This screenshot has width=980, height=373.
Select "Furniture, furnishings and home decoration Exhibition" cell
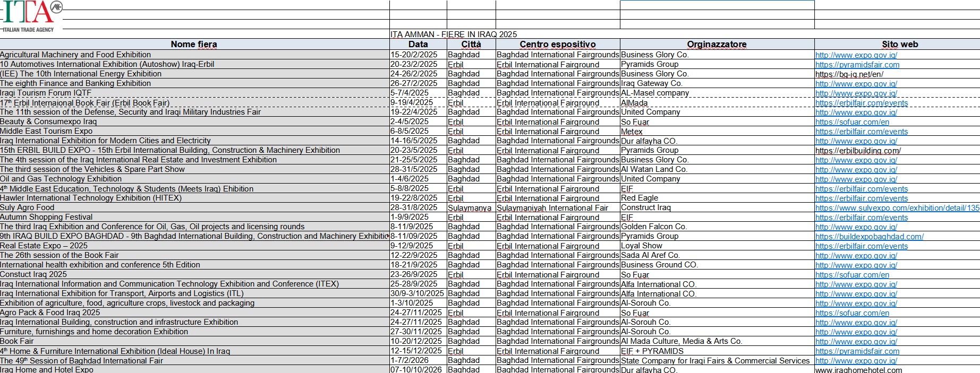194,332
